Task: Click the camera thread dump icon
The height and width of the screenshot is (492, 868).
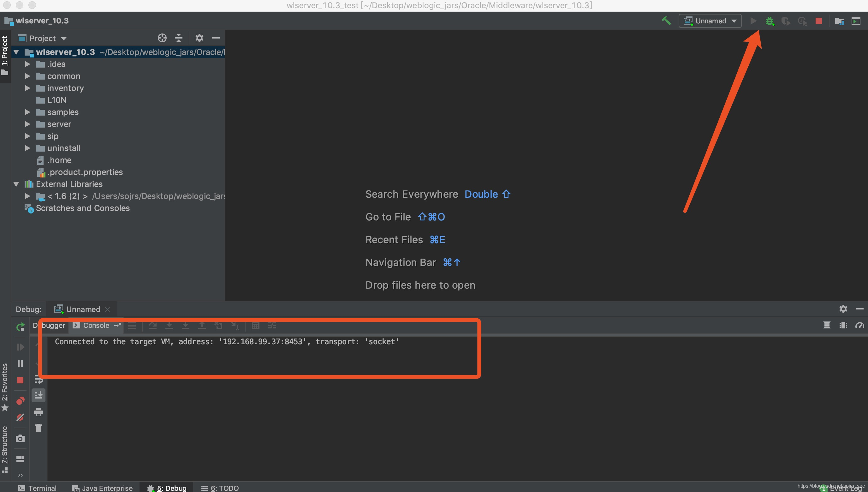Action: tap(20, 438)
